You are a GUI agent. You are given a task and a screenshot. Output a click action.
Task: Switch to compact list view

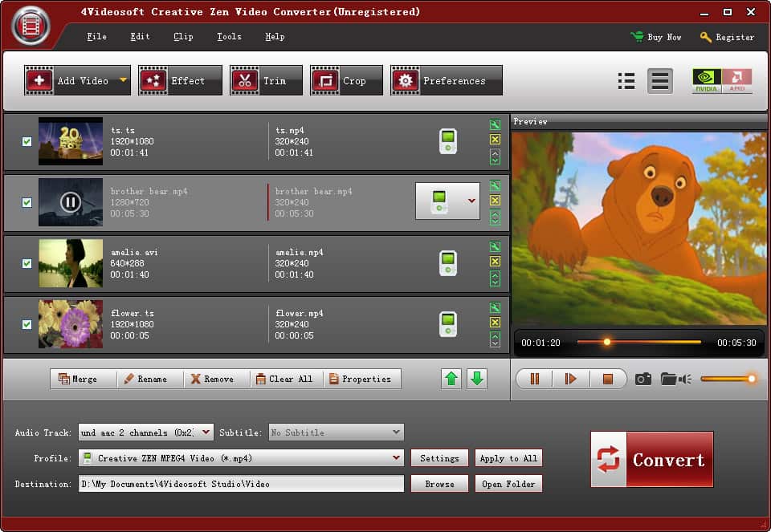pyautogui.click(x=626, y=80)
